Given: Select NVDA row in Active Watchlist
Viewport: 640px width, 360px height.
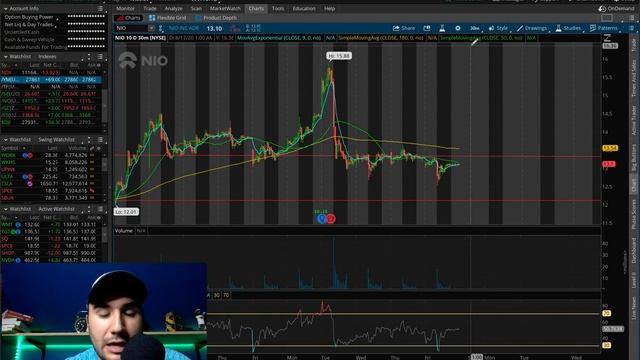Looking at the screenshot, I should [x=51, y=260].
